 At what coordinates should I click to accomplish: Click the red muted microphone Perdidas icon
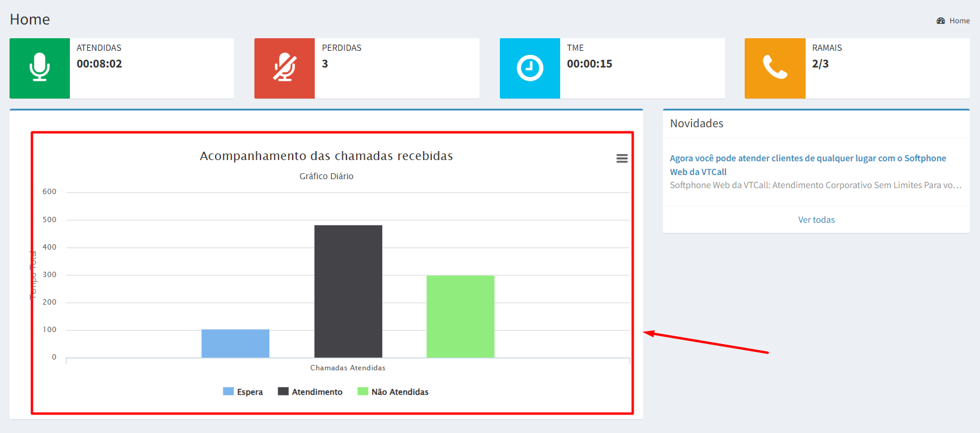point(284,68)
